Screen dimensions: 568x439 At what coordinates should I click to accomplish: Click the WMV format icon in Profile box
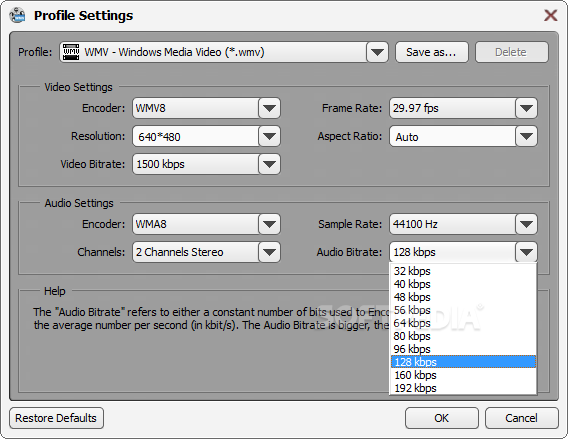(x=71, y=52)
